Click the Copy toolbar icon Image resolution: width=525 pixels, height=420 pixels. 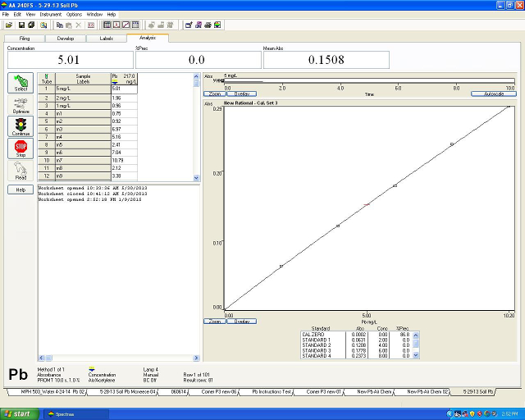(x=60, y=25)
